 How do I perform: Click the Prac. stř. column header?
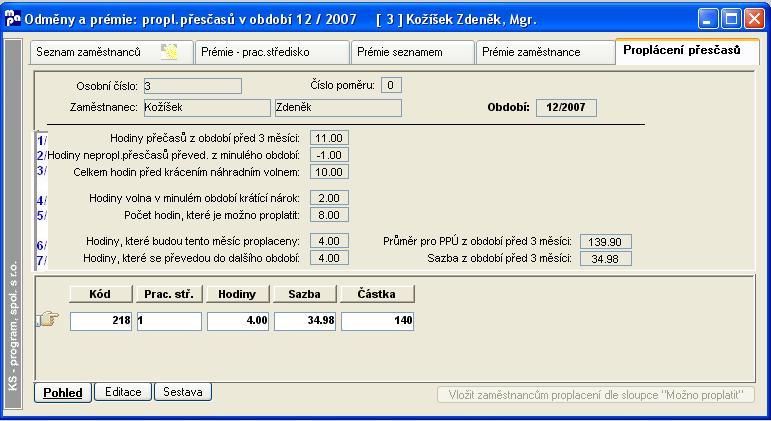[169, 294]
